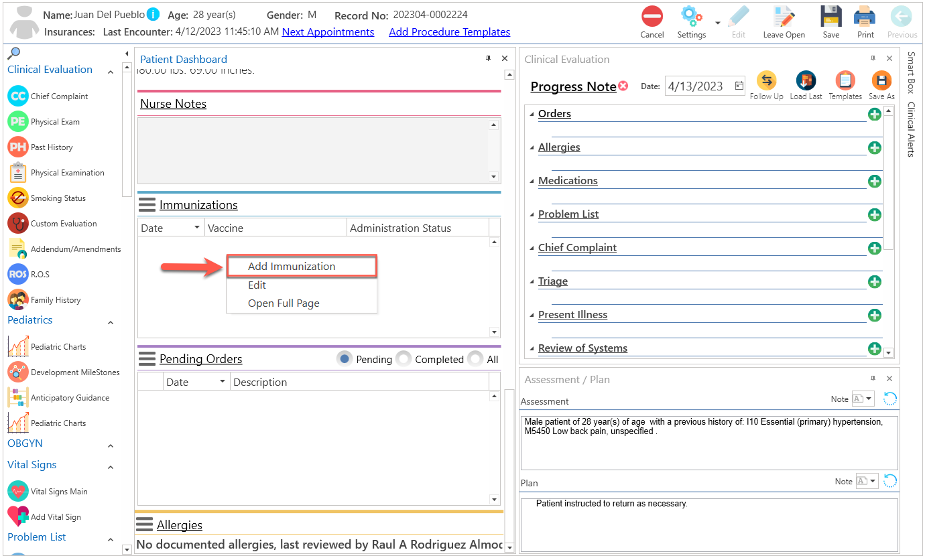
Task: Click the Cancel icon in top toolbar
Action: [652, 16]
